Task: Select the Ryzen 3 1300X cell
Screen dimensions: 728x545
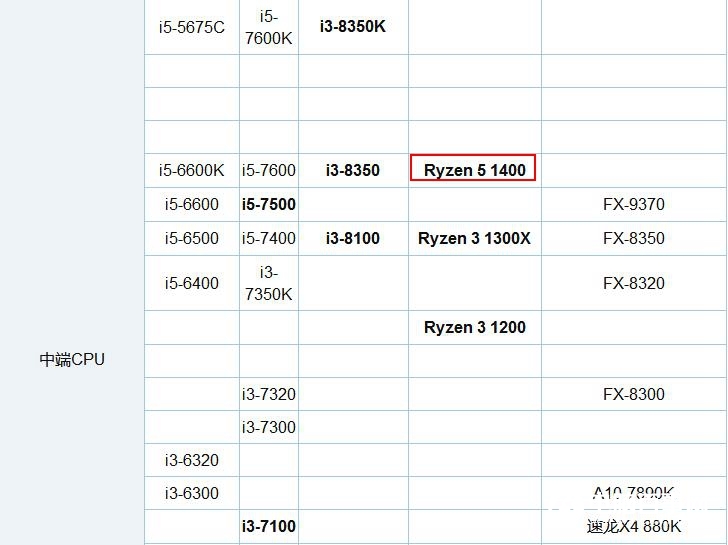Action: (474, 238)
